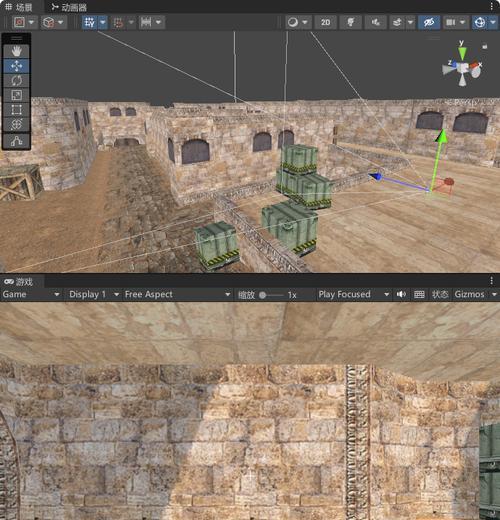500x520 pixels.
Task: Open the Display 1 dropdown
Action: tap(94, 294)
